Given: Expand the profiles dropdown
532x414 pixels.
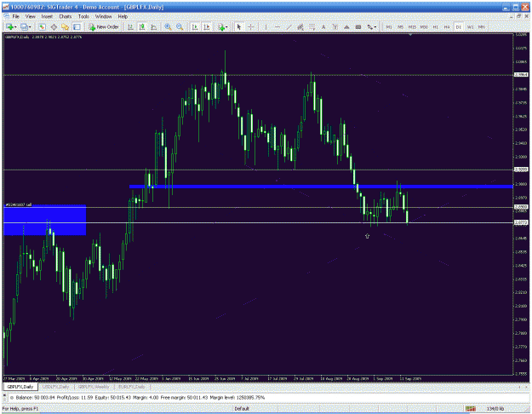Looking at the screenshot, I should 30,27.
